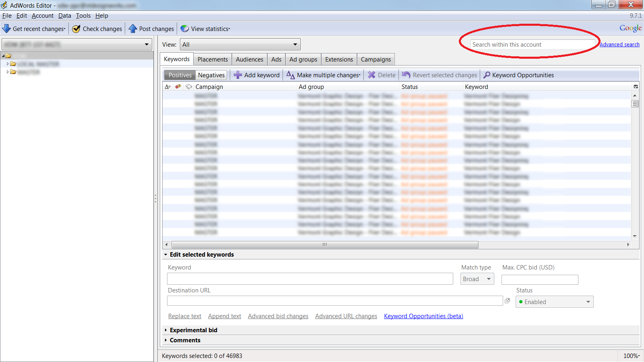Screen dimensions: 644x362
Task: Open the Data menu
Action: pyautogui.click(x=64, y=16)
